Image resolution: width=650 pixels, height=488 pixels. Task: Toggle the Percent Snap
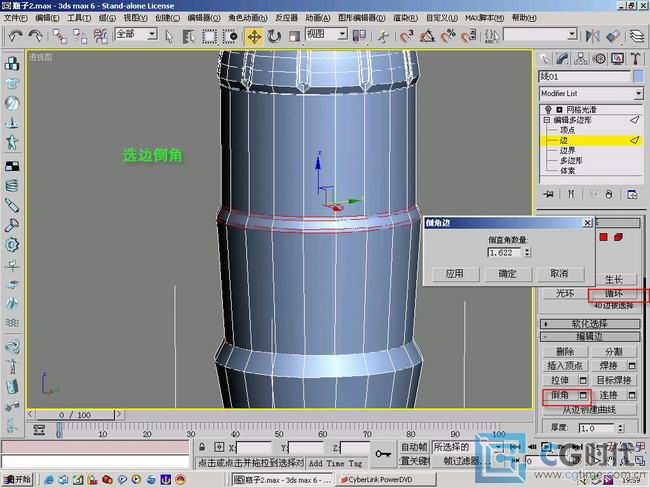(x=448, y=36)
